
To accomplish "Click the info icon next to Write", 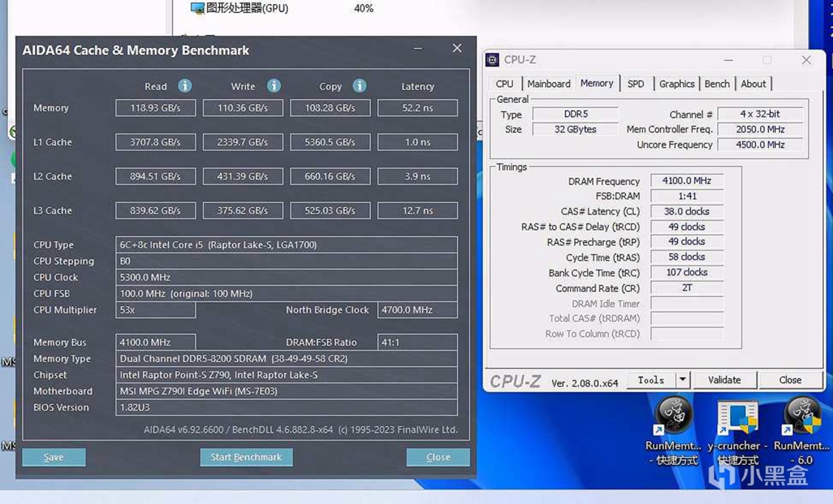I will tap(274, 86).
